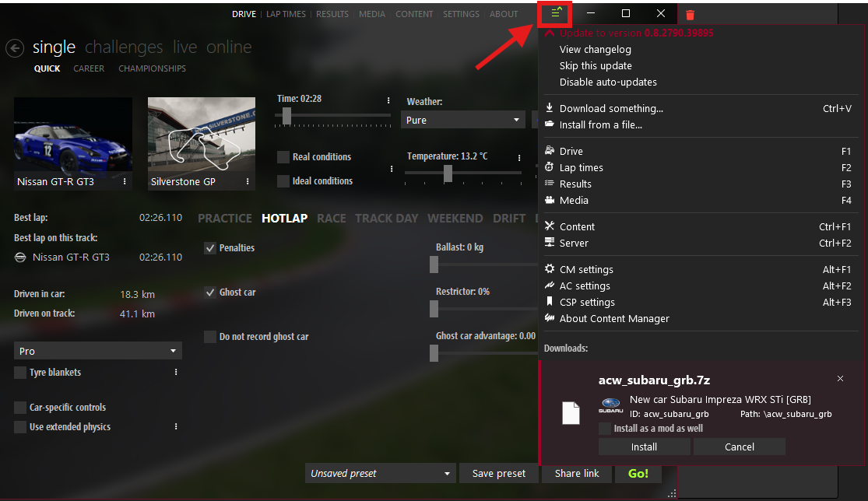This screenshot has width=868, height=501.
Task: Open the main menu list icon
Action: [x=556, y=12]
